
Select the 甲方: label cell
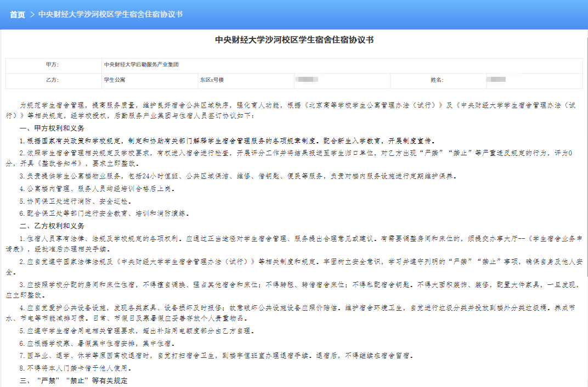(53, 66)
